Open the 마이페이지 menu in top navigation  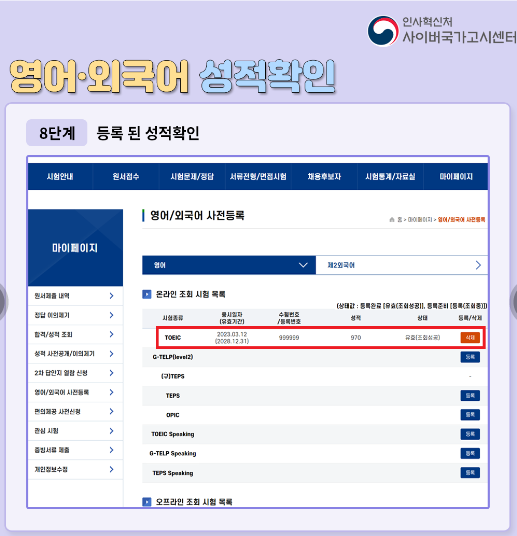click(x=456, y=176)
